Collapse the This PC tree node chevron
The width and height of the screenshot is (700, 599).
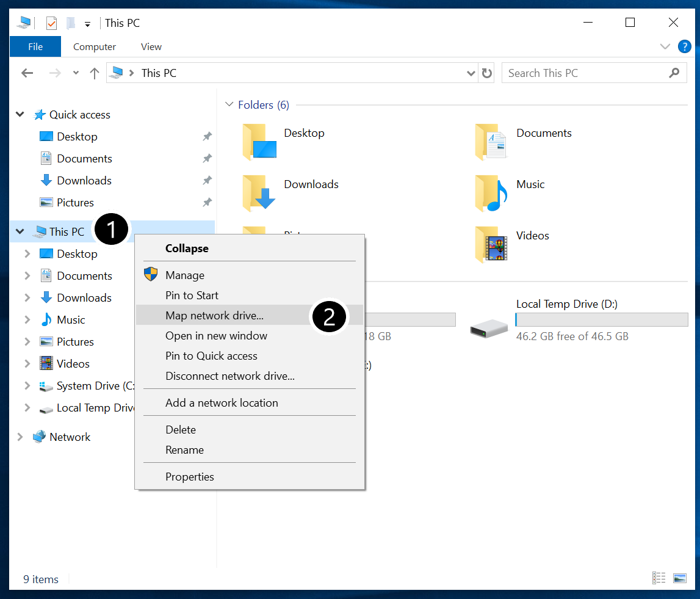[20, 231]
